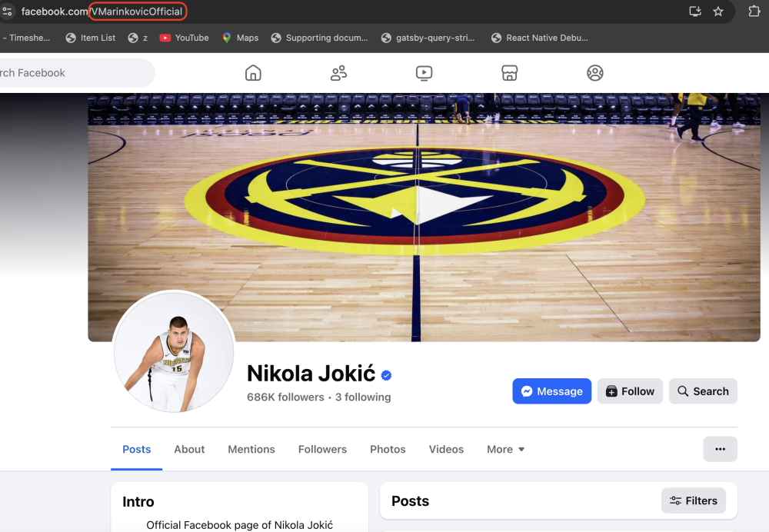Click the Search Facebook field
This screenshot has width=769, height=532.
[76, 73]
